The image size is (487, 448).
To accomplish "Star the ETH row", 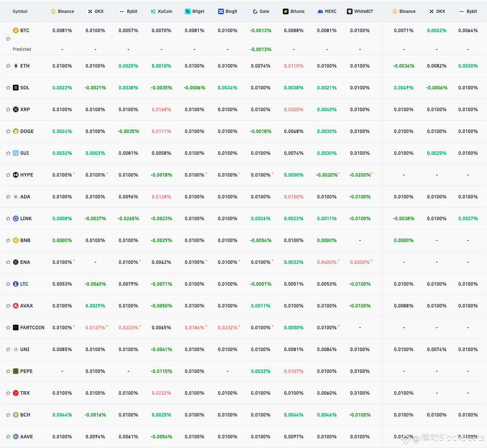I will coord(8,66).
